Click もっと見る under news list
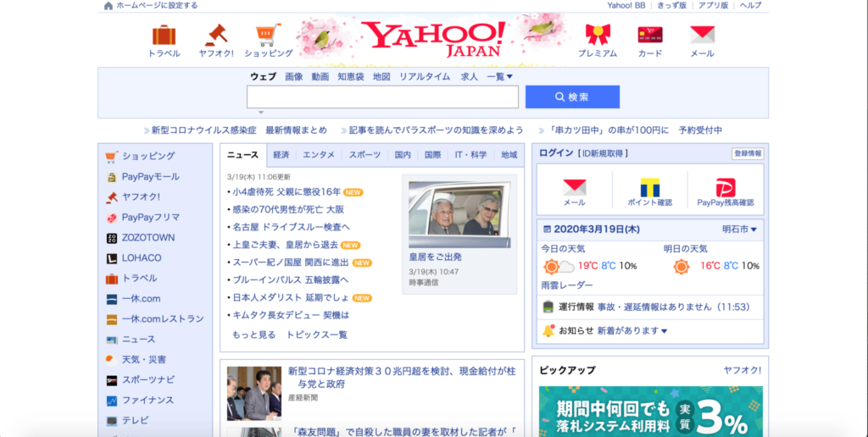Screen dimensions: 868x437 point(253,335)
